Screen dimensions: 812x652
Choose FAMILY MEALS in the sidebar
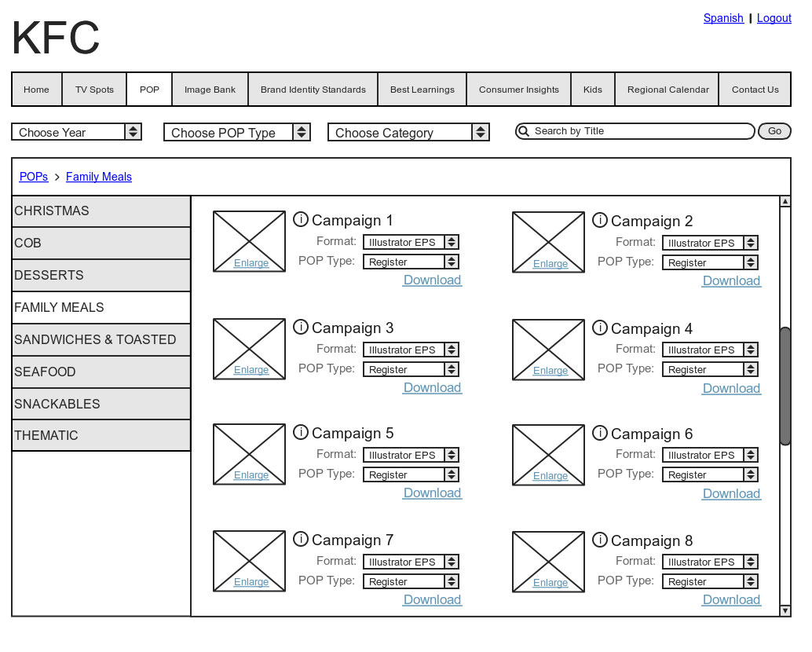(101, 307)
